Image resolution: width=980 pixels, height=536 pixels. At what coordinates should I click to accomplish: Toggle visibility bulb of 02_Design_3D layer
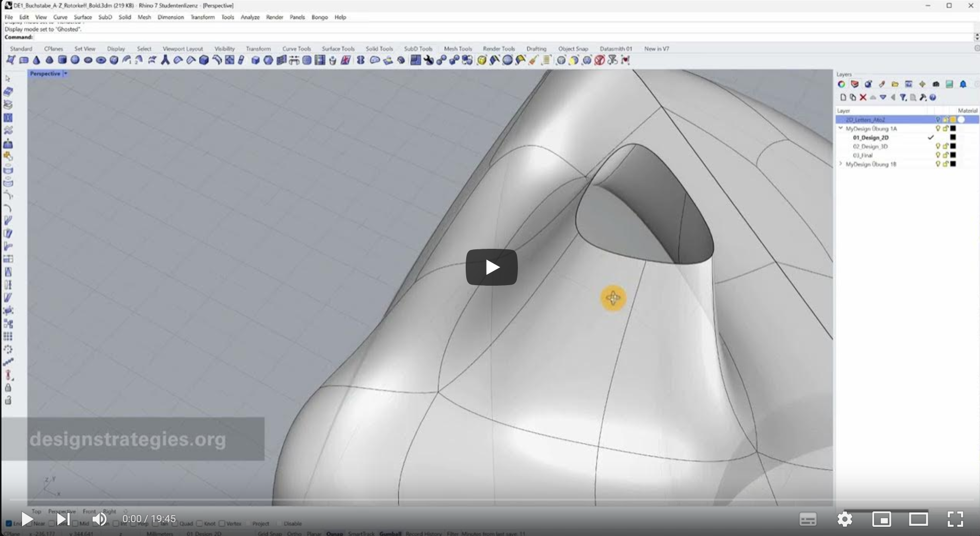click(938, 146)
